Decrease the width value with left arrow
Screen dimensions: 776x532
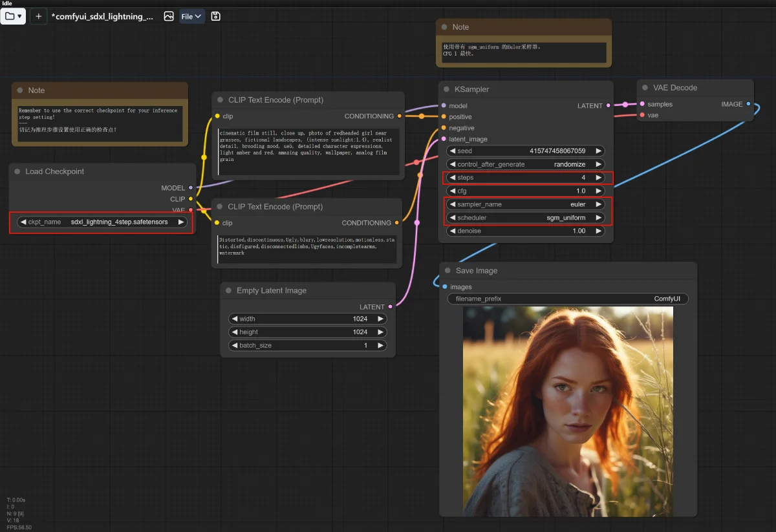point(235,319)
